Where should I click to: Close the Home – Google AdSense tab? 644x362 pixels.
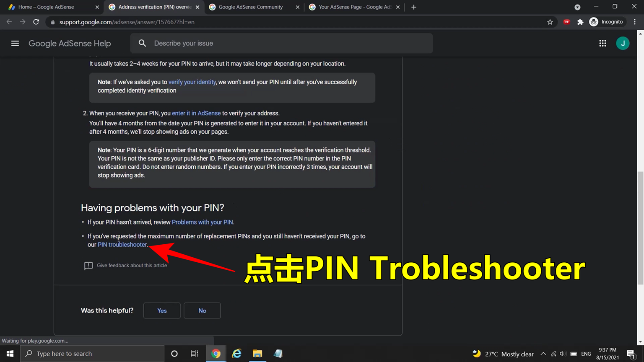click(x=97, y=7)
